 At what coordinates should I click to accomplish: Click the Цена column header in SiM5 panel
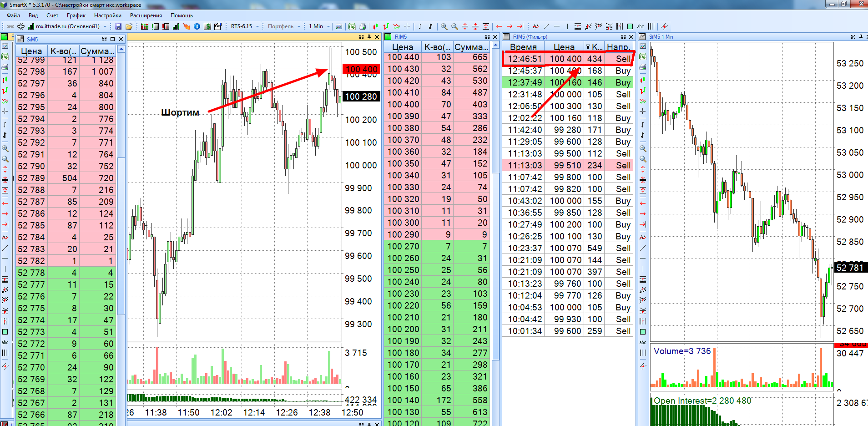point(31,51)
